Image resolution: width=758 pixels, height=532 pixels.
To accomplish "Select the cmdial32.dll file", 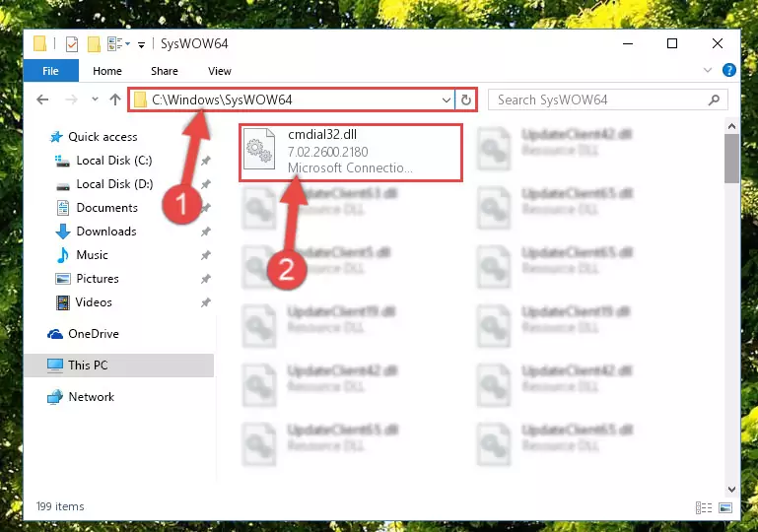I will pos(351,152).
